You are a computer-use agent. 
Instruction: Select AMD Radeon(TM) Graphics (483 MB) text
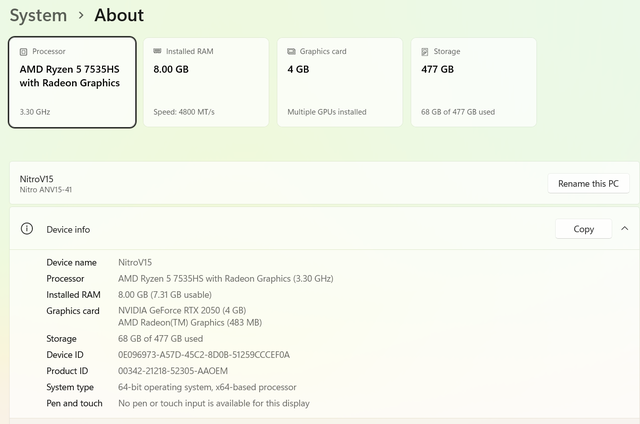click(x=190, y=323)
